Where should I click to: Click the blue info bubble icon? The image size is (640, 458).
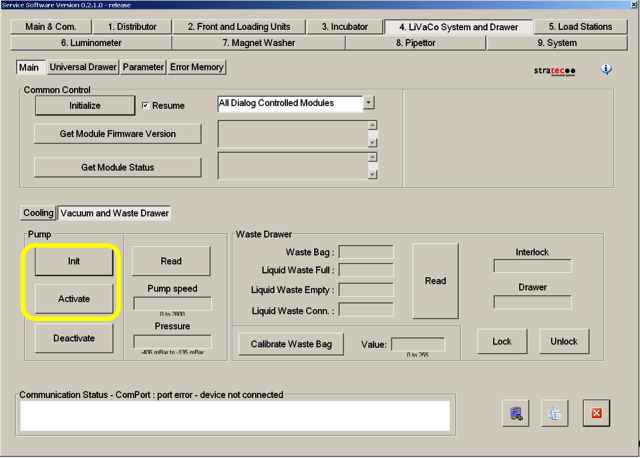click(x=606, y=69)
